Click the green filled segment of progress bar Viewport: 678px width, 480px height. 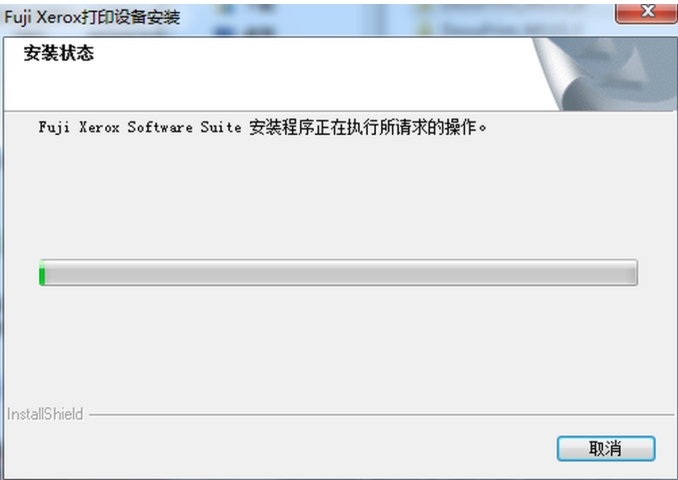(42, 272)
